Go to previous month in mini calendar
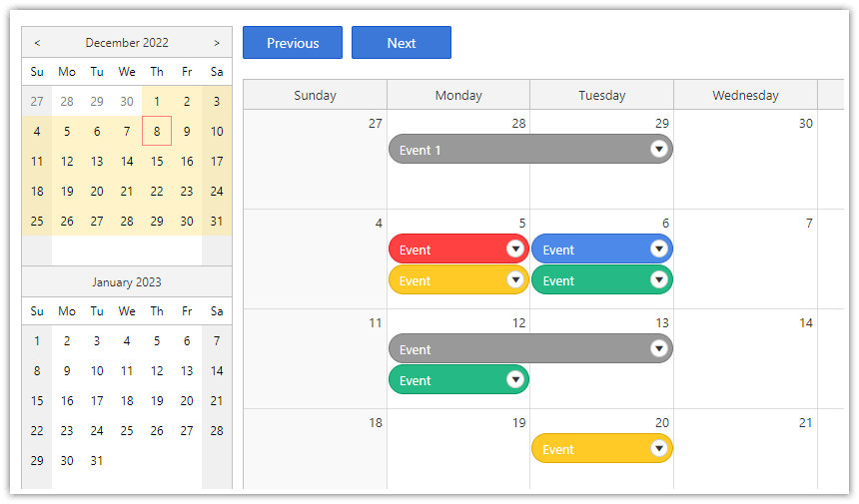The width and height of the screenshot is (859, 504). pos(37,43)
